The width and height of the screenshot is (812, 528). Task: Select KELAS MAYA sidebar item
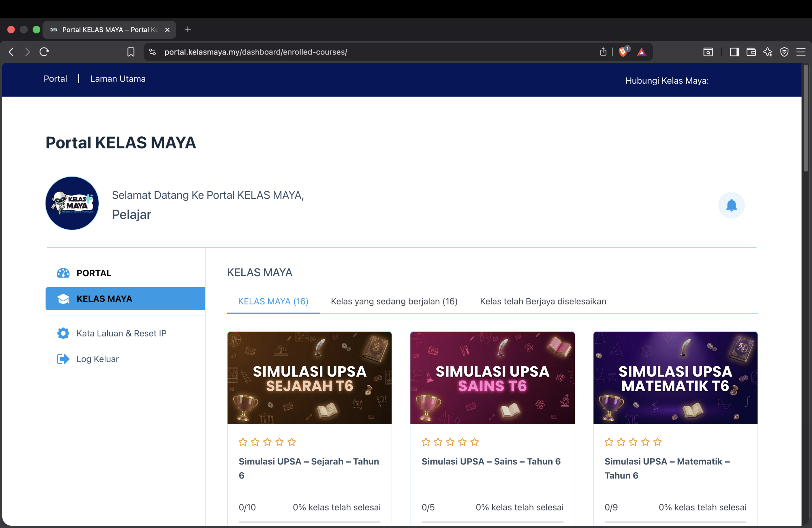125,298
